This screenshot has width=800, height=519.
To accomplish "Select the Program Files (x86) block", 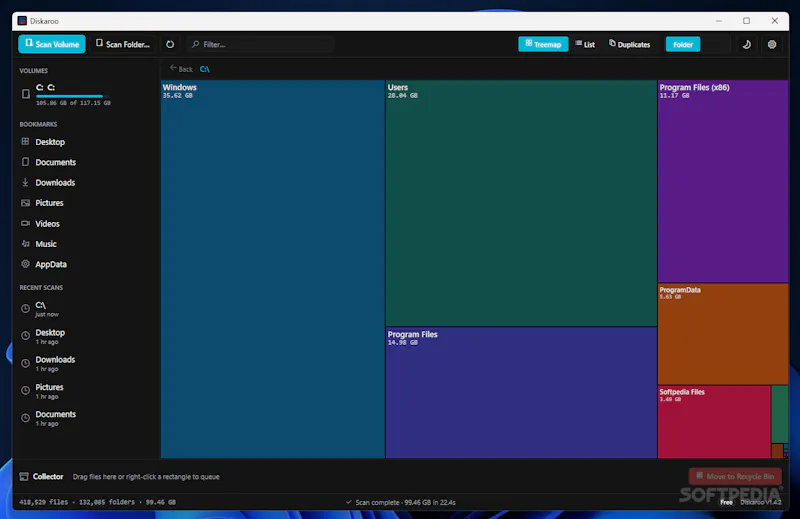I will pos(723,181).
